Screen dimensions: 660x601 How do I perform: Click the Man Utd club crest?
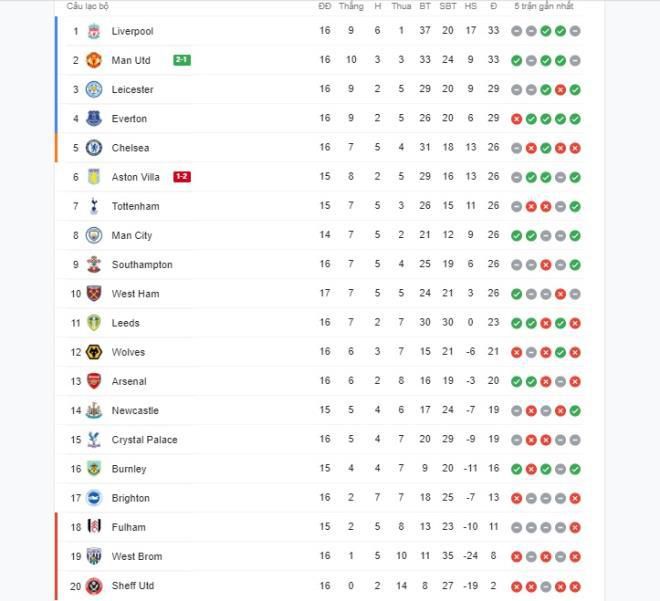[94, 60]
